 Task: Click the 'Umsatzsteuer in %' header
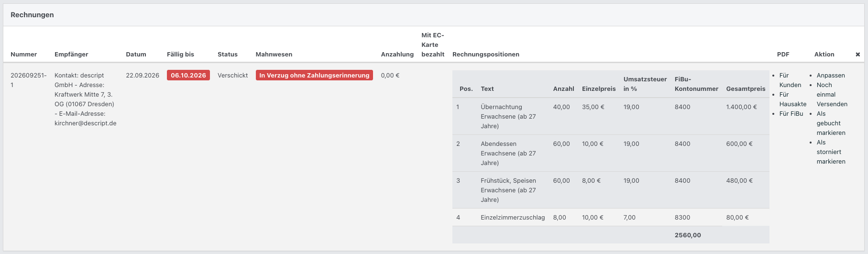[x=645, y=84]
